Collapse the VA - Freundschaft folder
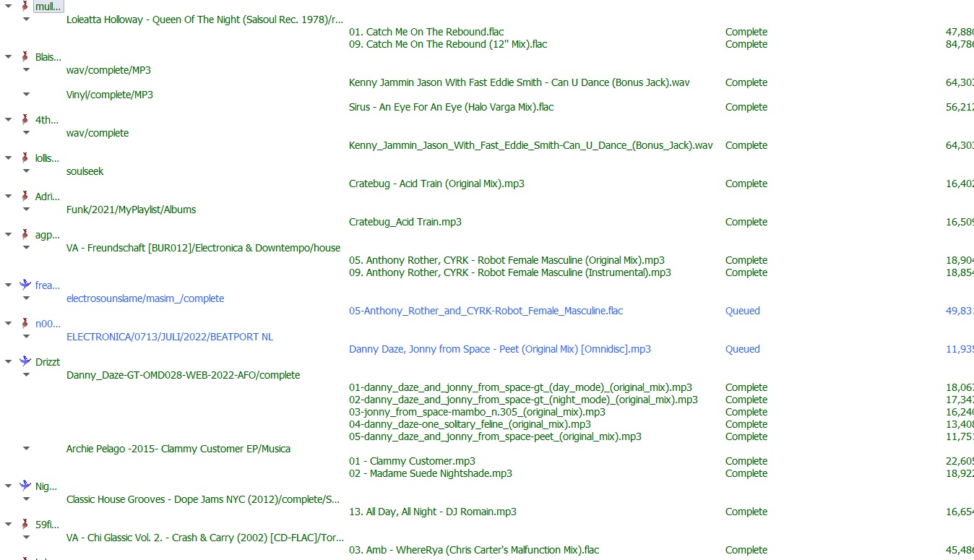The width and height of the screenshot is (974, 560). 27,248
